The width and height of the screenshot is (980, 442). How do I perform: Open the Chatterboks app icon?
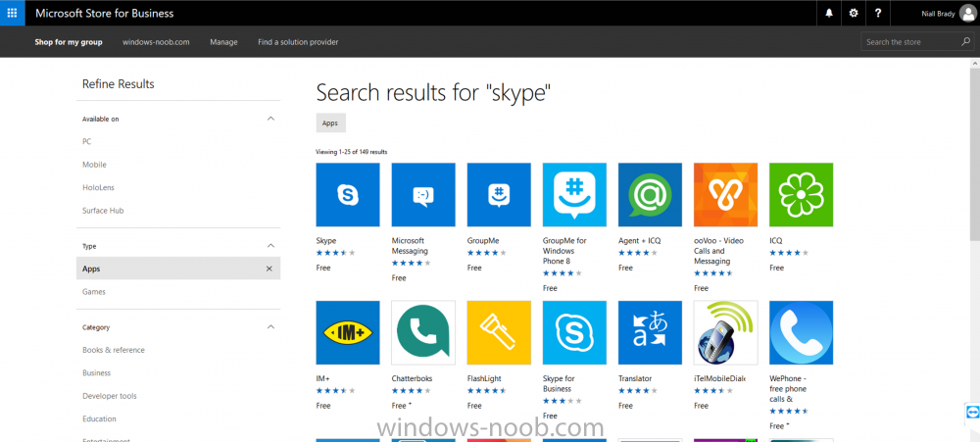[423, 332]
